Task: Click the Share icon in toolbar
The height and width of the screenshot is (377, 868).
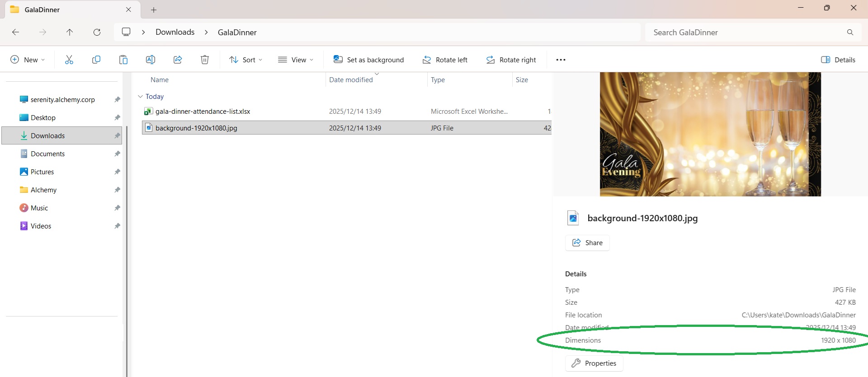Action: tap(178, 60)
